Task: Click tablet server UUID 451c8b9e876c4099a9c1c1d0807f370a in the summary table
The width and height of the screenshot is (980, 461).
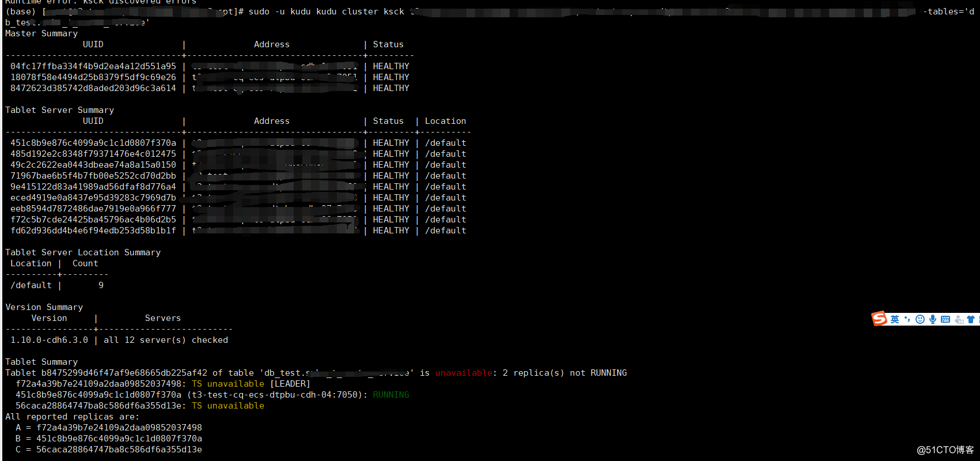Action: [93, 143]
